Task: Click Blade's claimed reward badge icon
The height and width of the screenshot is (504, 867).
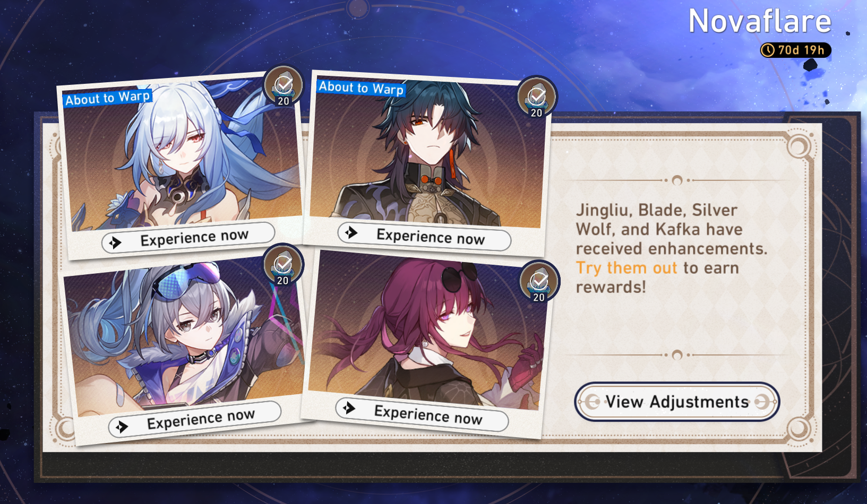Action: (x=537, y=97)
